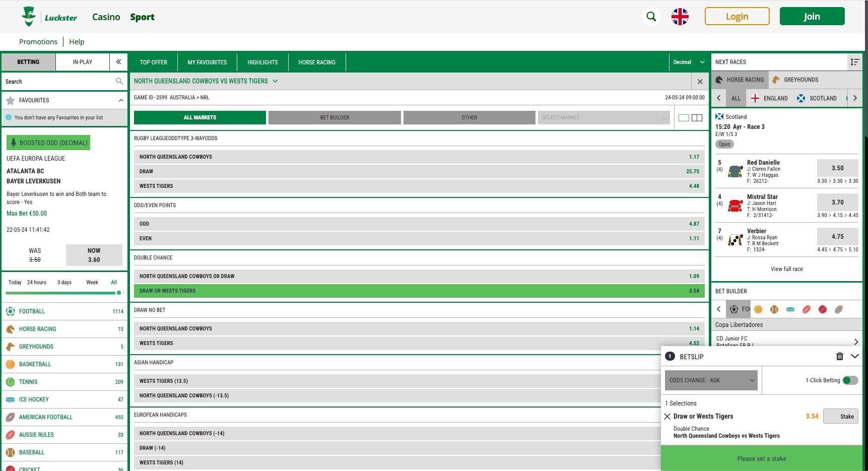Select the ice hockey icon in Bet Builder
Screen dimensions: 868x471
point(790,309)
